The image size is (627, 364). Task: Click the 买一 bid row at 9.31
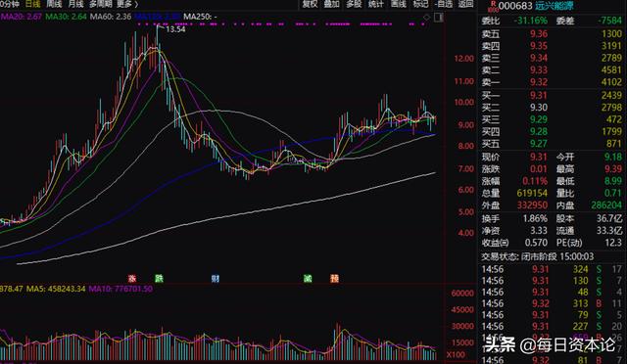(552, 96)
